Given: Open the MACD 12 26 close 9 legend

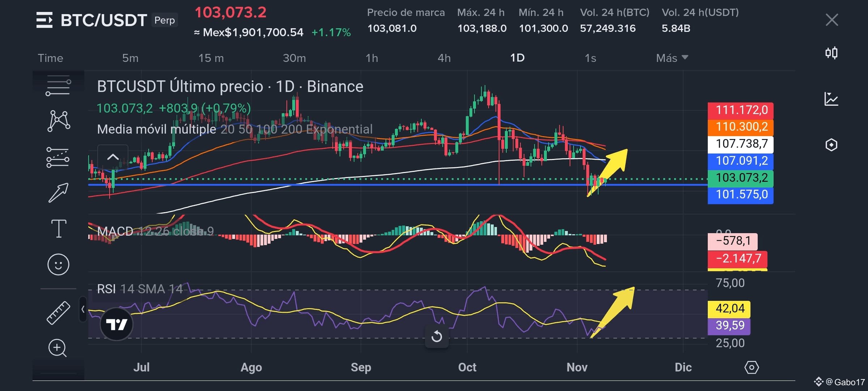Looking at the screenshot, I should [x=156, y=231].
